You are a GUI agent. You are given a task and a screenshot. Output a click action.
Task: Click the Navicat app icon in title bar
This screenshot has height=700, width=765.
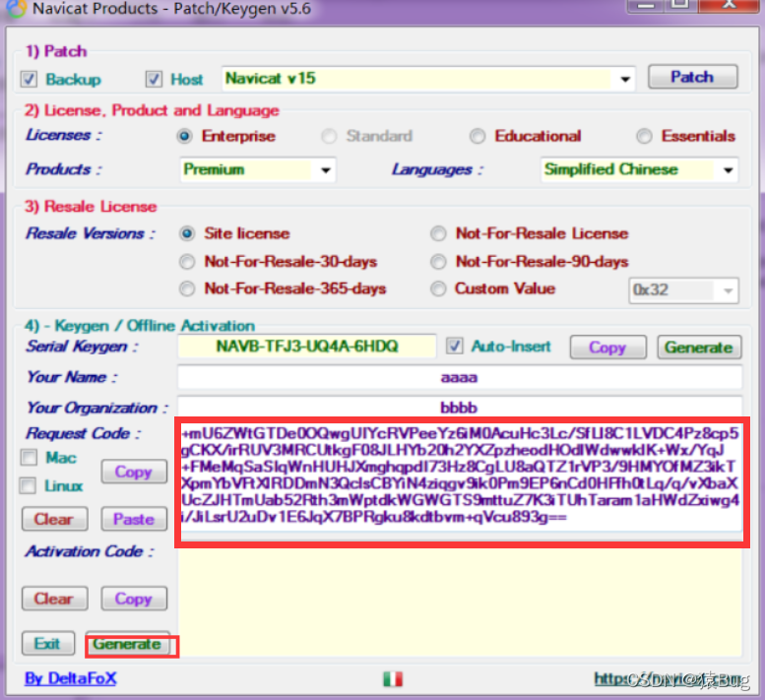[16, 8]
